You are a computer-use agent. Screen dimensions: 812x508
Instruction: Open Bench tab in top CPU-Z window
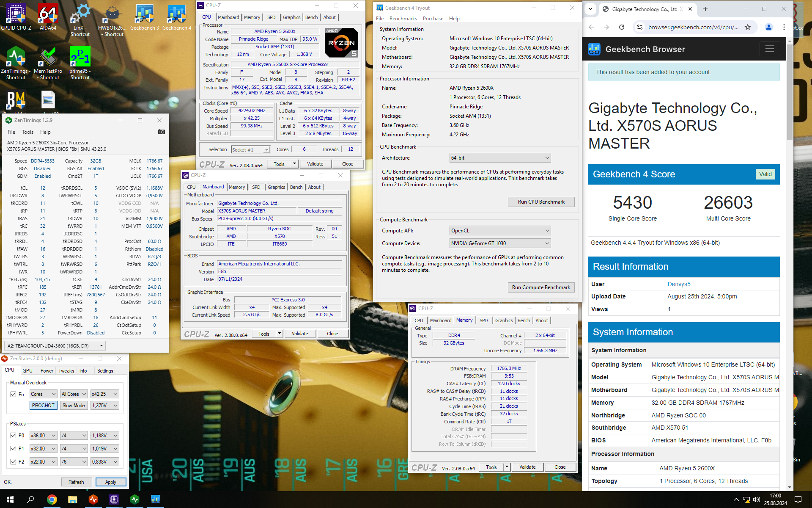(311, 17)
